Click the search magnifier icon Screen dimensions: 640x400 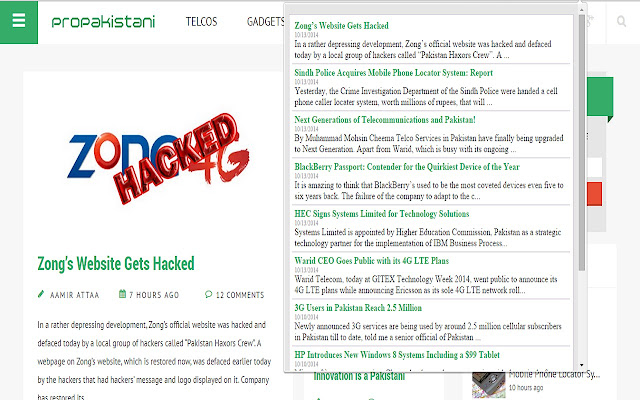click(622, 21)
